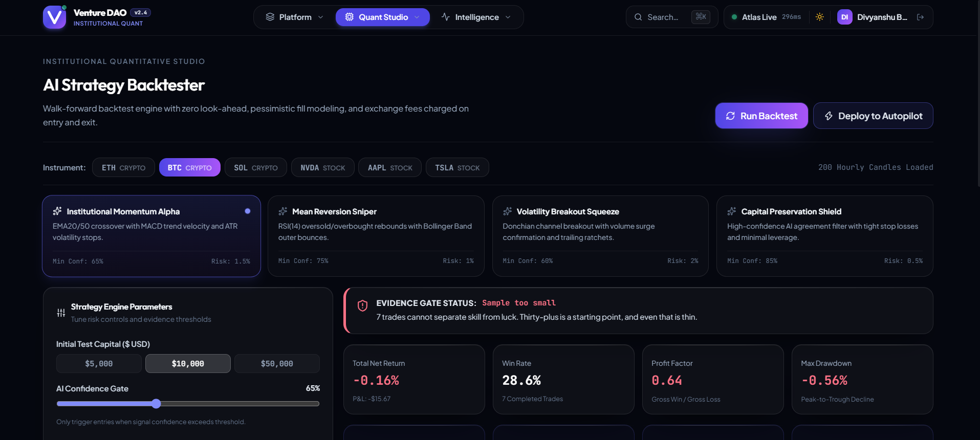
Task: Switch instrument to TSLA stock
Action: [458, 167]
